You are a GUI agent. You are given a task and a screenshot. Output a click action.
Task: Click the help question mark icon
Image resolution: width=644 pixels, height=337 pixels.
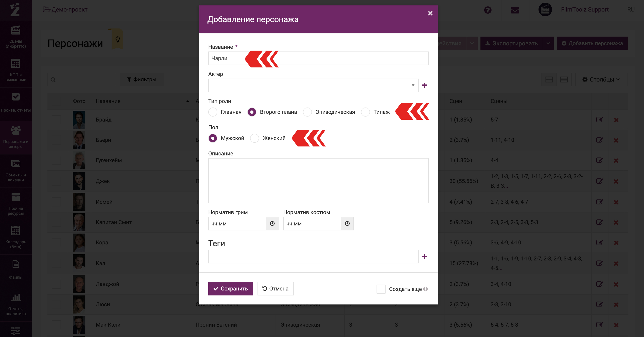point(487,10)
